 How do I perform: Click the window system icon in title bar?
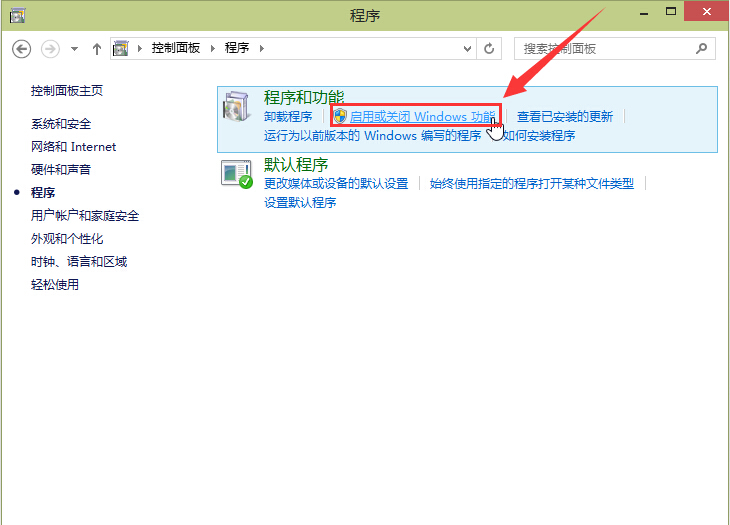tap(18, 14)
